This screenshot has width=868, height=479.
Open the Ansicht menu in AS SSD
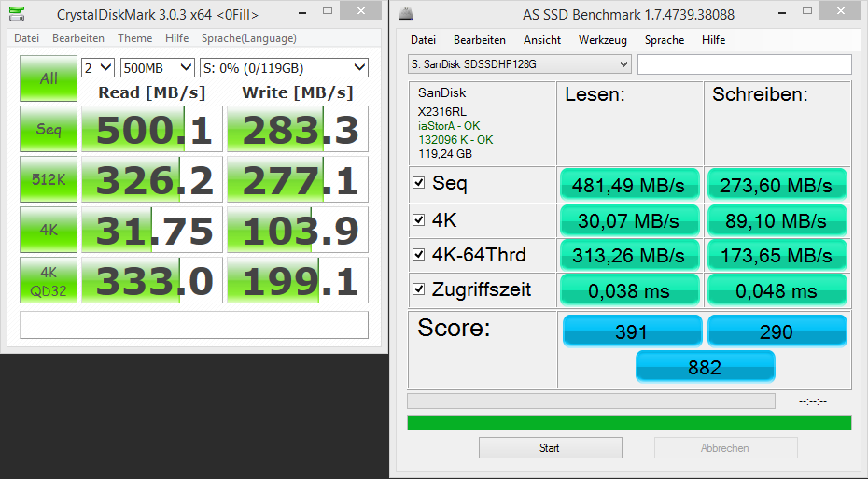pos(542,40)
